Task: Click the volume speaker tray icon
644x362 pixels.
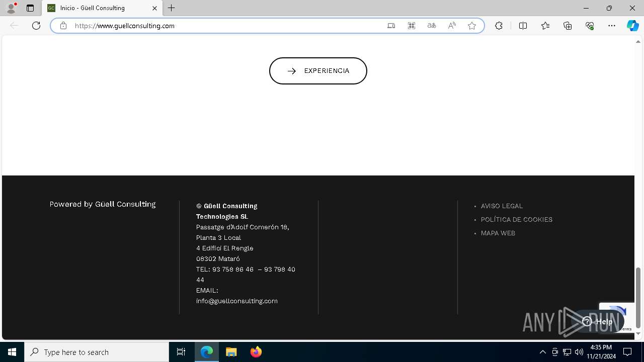Action: click(x=579, y=352)
